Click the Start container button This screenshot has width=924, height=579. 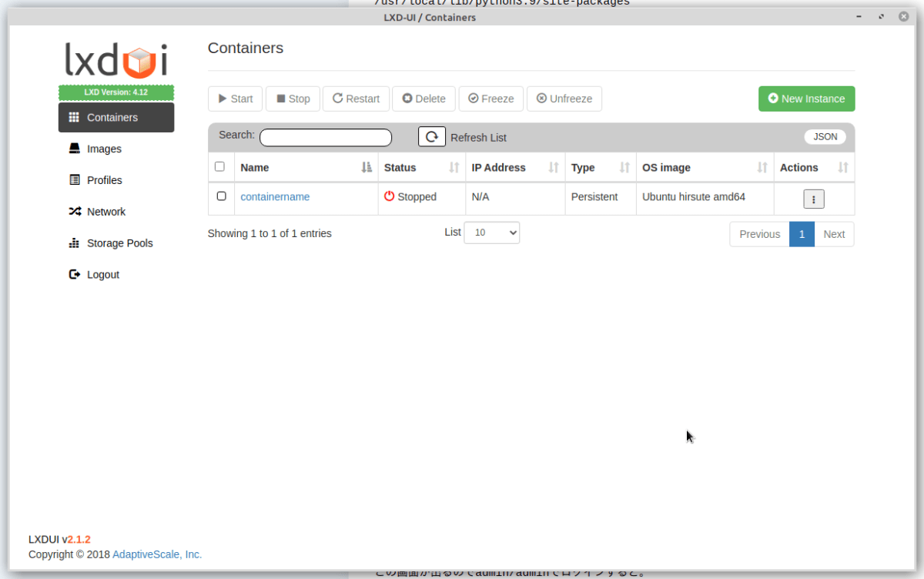236,99
